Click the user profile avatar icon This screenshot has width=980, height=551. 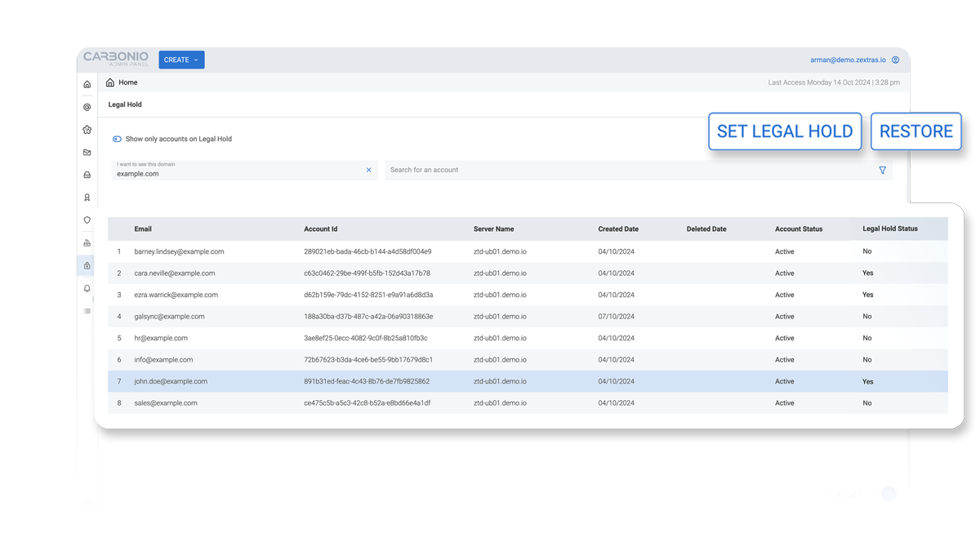click(896, 60)
